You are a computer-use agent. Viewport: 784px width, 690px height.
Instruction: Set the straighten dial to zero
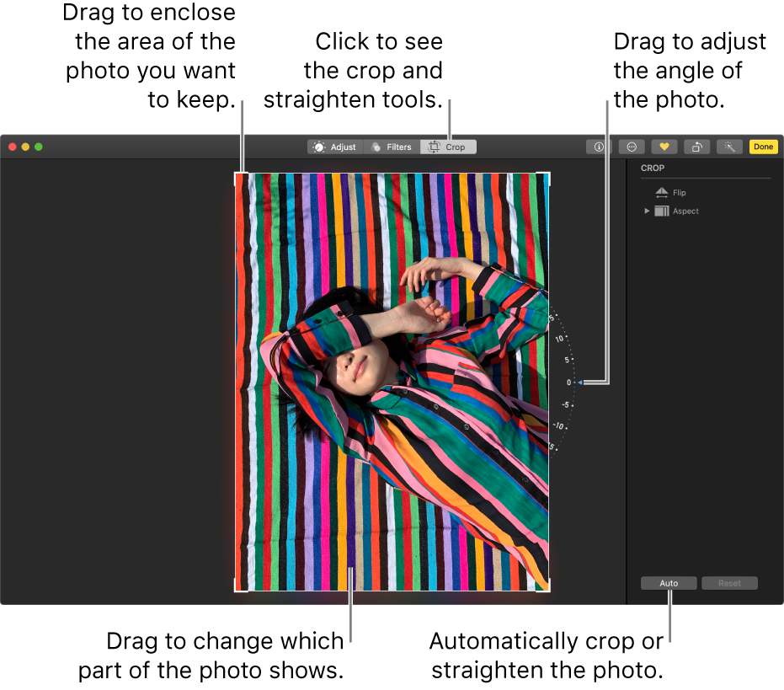point(579,381)
